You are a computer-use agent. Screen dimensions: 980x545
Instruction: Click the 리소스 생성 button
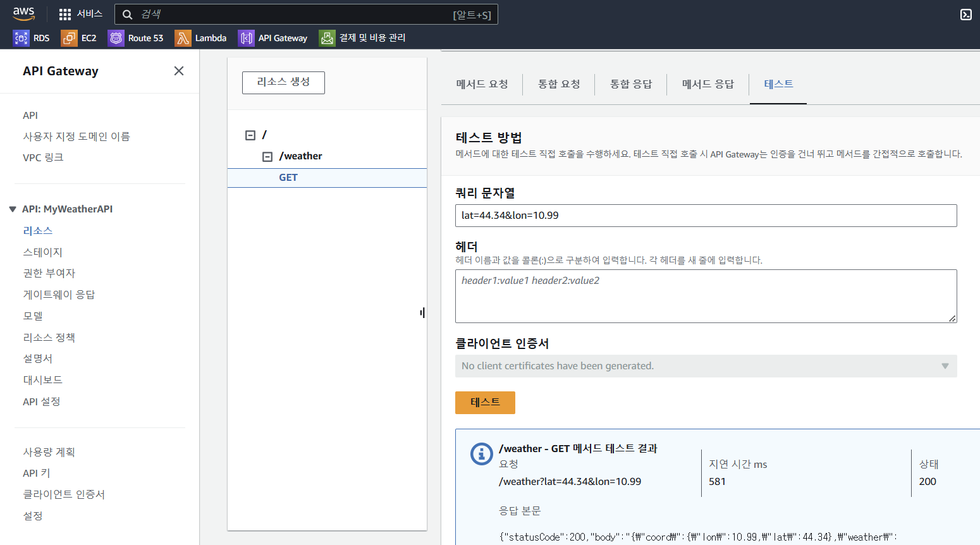pyautogui.click(x=283, y=82)
